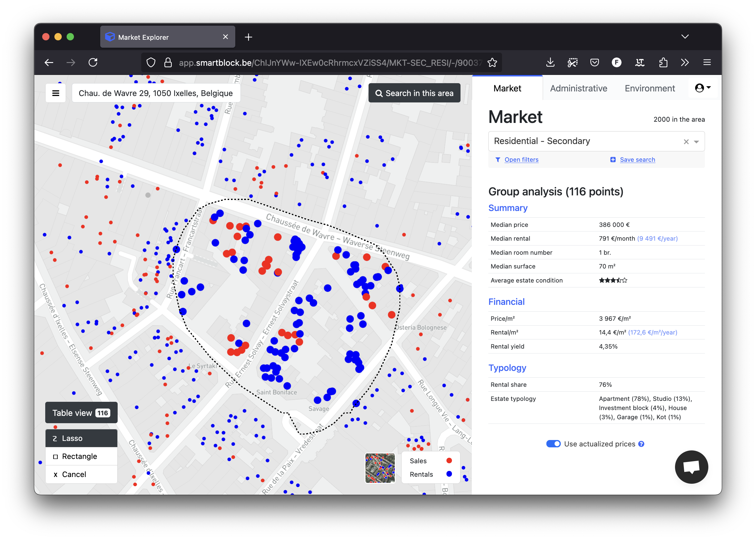Open the chat support bubble

(691, 467)
